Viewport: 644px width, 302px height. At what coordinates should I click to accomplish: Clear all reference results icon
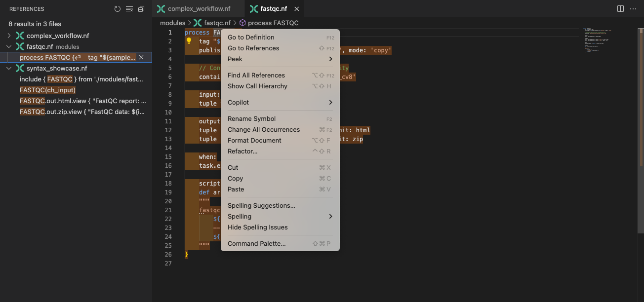(x=129, y=9)
